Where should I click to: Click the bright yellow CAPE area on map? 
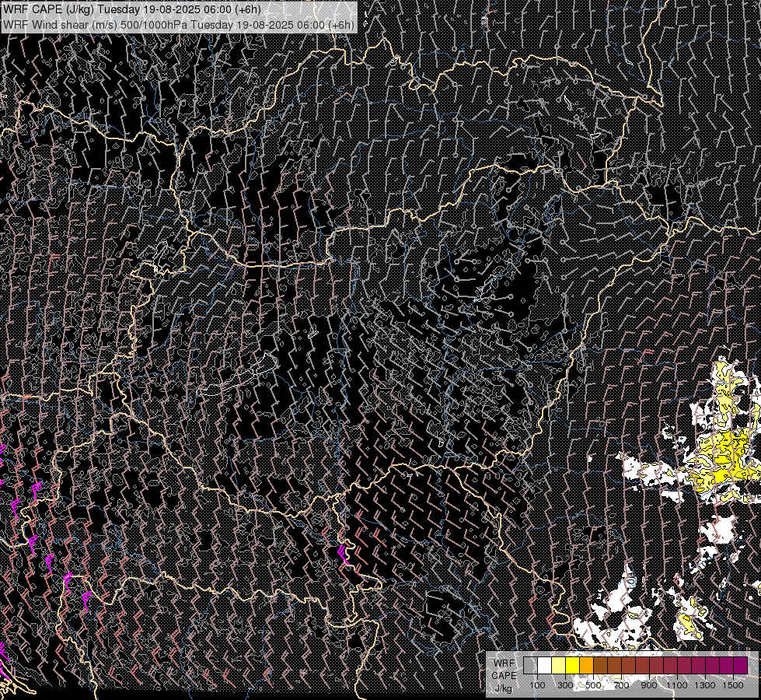(725, 457)
